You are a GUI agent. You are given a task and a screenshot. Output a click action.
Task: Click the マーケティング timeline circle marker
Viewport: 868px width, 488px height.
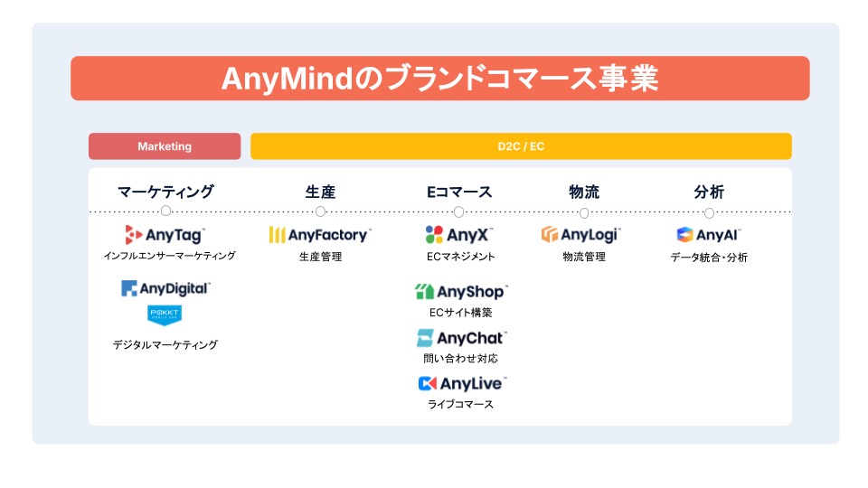pyautogui.click(x=165, y=211)
